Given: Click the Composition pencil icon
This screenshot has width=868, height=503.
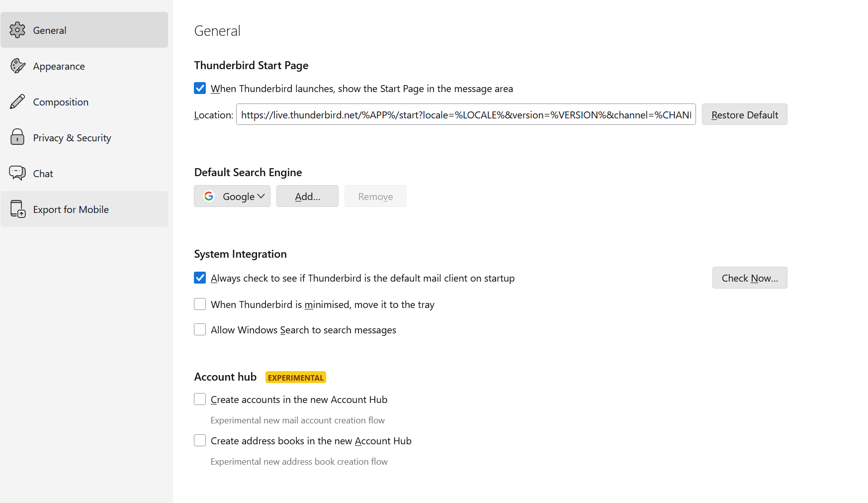Looking at the screenshot, I should [17, 101].
